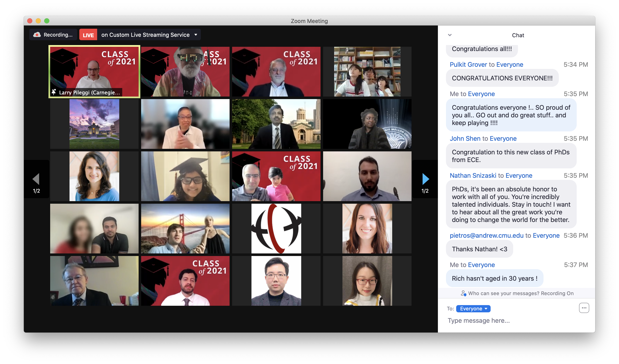Select the Golden Gate Bridge background video tile
Screen dimensions: 619x364
click(x=185, y=228)
